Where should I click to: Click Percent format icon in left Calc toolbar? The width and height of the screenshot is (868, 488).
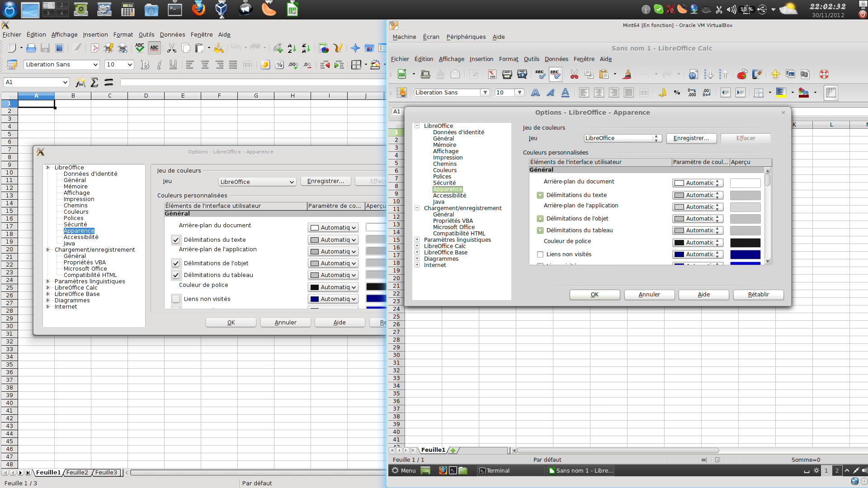pyautogui.click(x=279, y=65)
